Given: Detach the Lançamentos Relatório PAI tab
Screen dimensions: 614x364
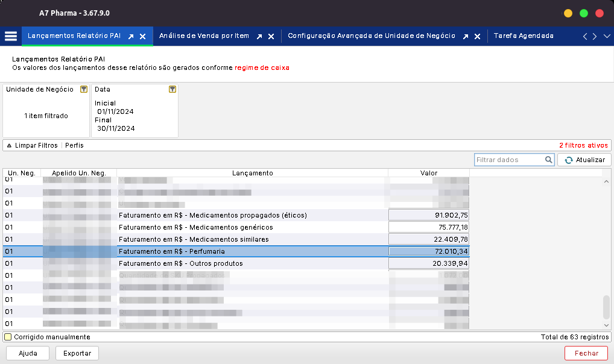Looking at the screenshot, I should pos(131,37).
